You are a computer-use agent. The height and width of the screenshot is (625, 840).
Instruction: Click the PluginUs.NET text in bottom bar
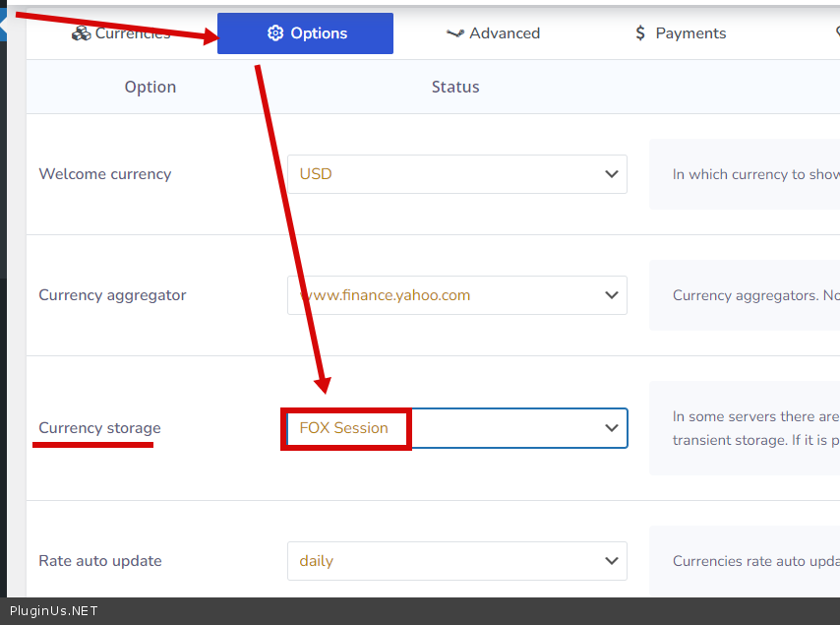(53, 611)
